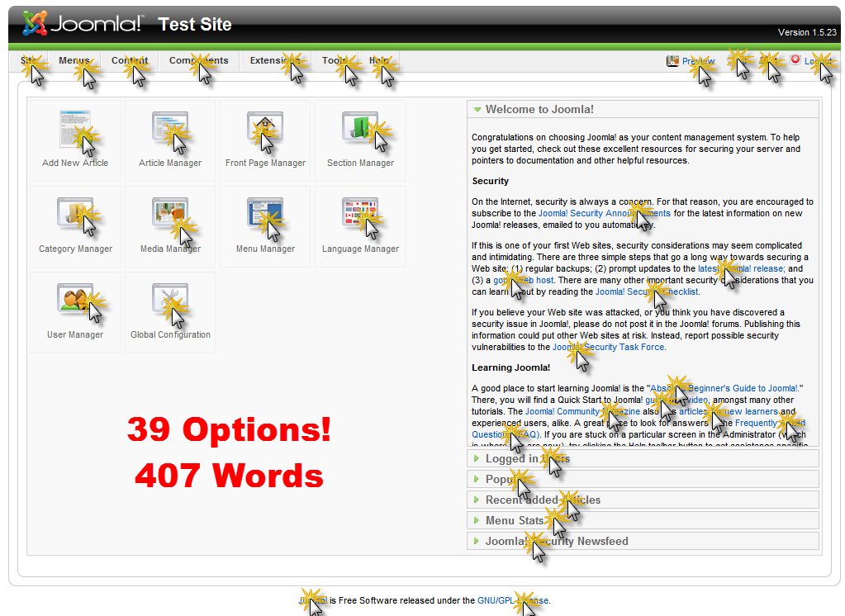Viewport: 845px width, 616px height.
Task: Open the User Manager icon
Action: coord(75,312)
